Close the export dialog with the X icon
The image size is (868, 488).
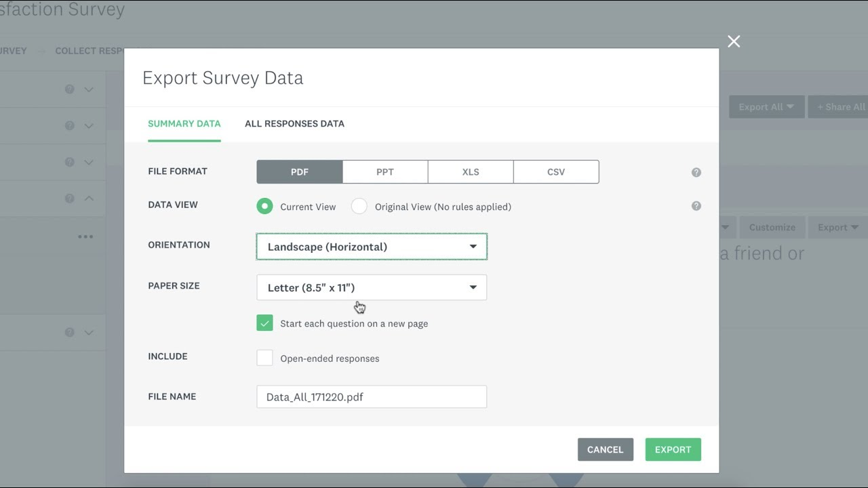(x=734, y=41)
